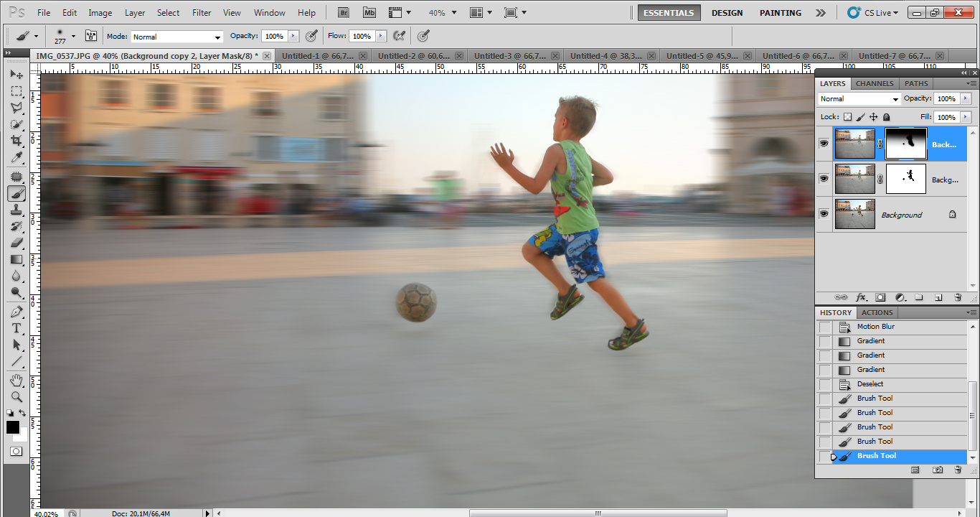The image size is (980, 517).
Task: Select the Clone Stamp tool
Action: 16,210
